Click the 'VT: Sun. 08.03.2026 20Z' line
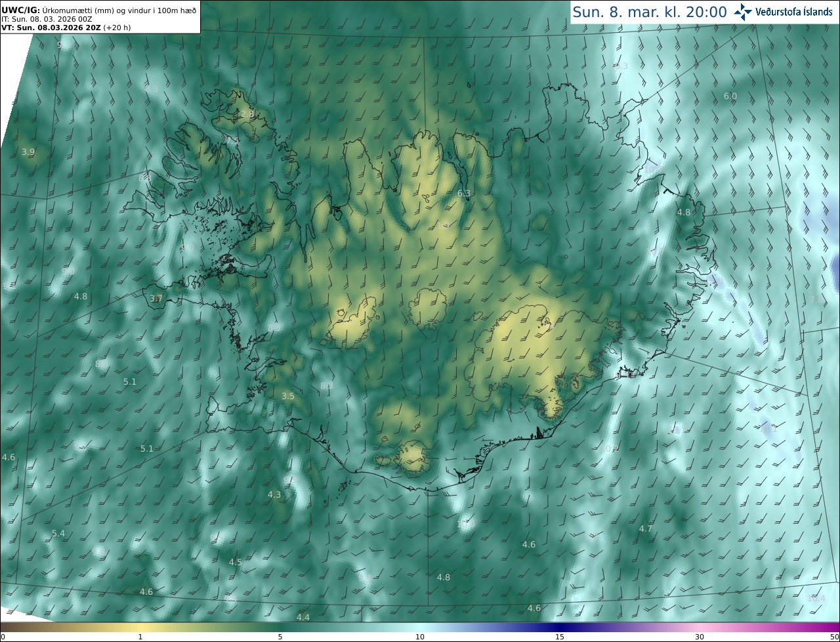 pyautogui.click(x=51, y=28)
